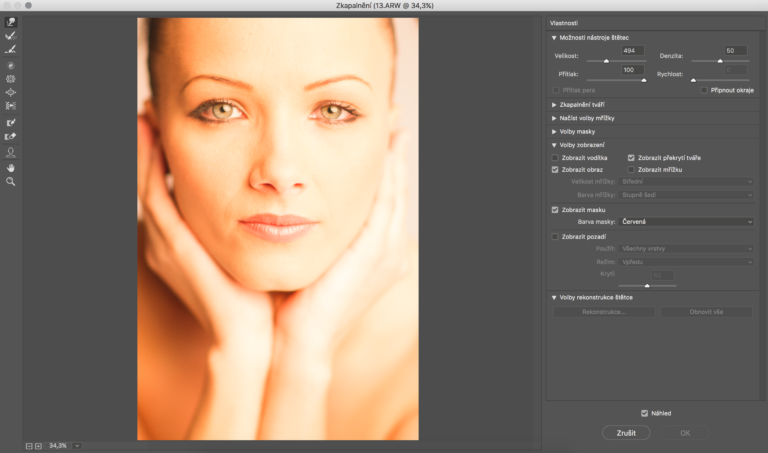Select the Freeze Mask tool
The height and width of the screenshot is (453, 768).
[x=11, y=122]
